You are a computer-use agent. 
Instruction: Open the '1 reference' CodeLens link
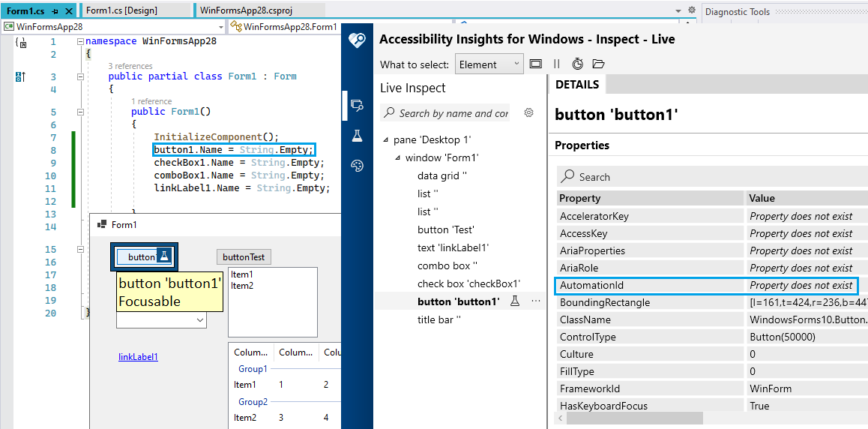tap(151, 101)
